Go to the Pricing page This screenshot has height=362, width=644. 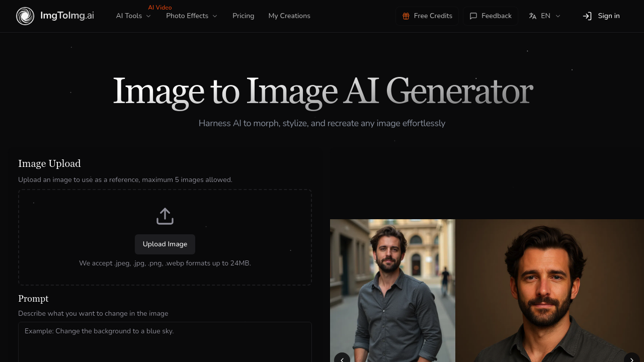coord(243,16)
